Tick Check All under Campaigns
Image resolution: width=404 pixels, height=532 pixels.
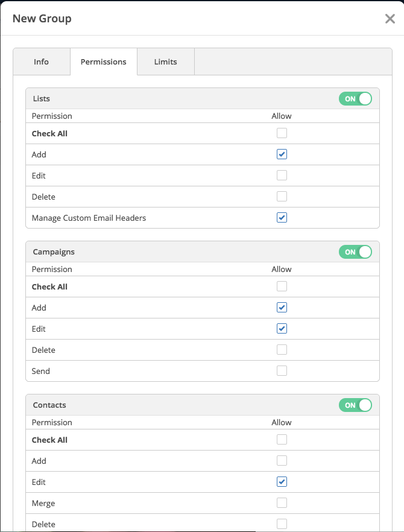coord(282,287)
